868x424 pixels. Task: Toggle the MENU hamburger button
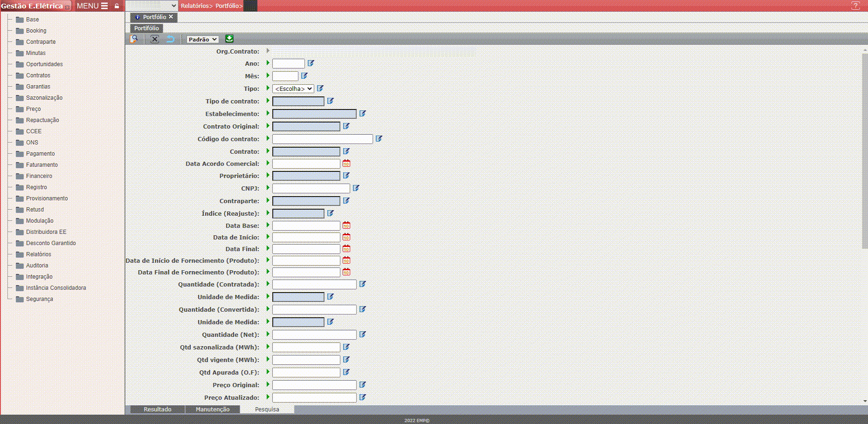point(92,6)
